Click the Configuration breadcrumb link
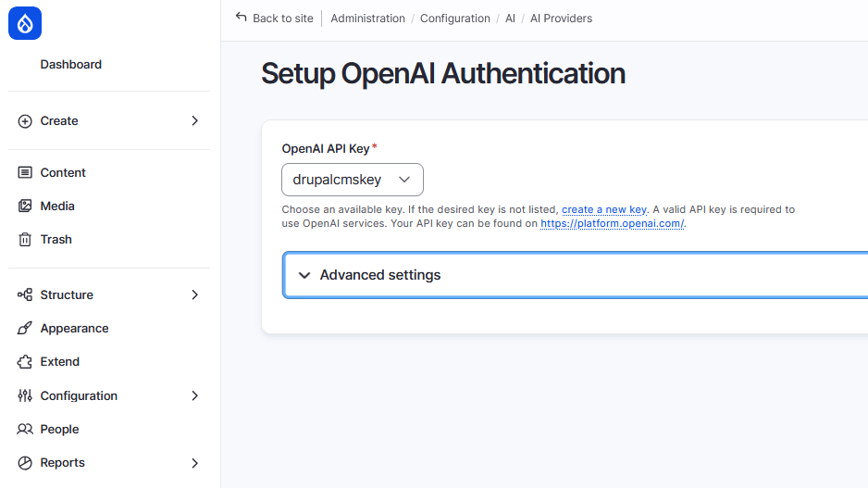The image size is (868, 488). 455,19
